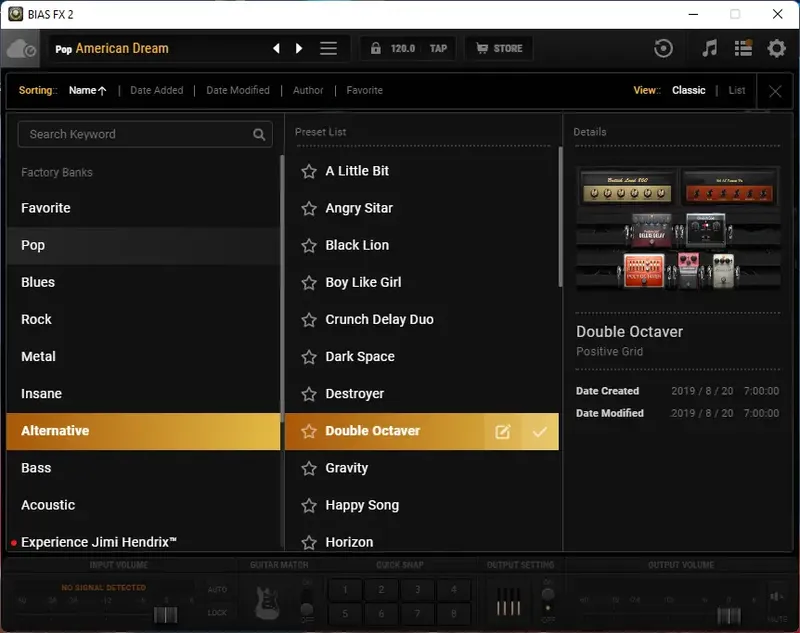800x633 pixels.
Task: Select the Bass bank
Action: tap(143, 468)
